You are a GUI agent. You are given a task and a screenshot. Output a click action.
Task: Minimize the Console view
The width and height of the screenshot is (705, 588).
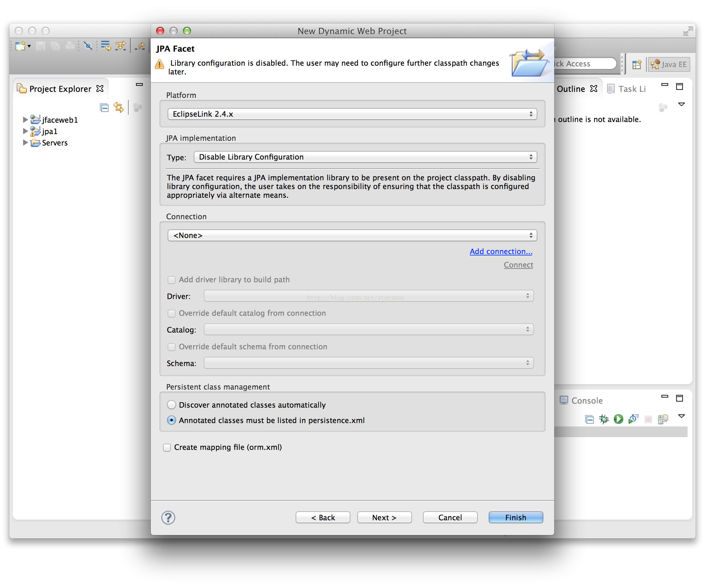coord(665,397)
